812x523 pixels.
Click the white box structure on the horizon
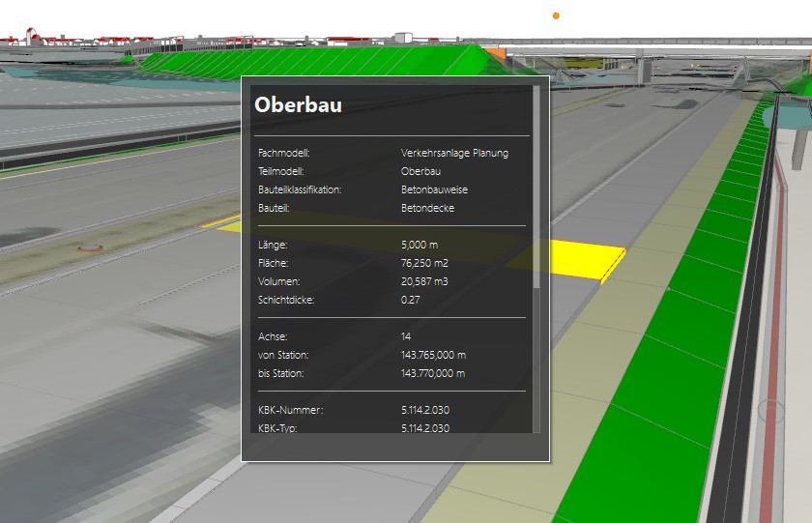pos(403,38)
